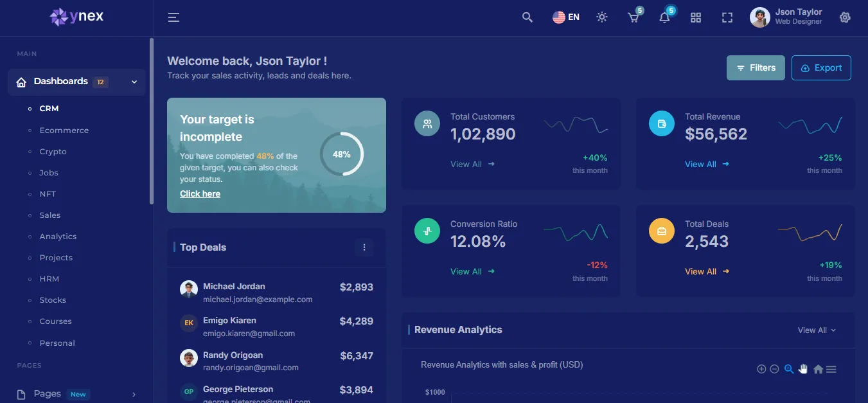Select the Crypto dashboard in the sidebar
868x403 pixels.
point(53,151)
